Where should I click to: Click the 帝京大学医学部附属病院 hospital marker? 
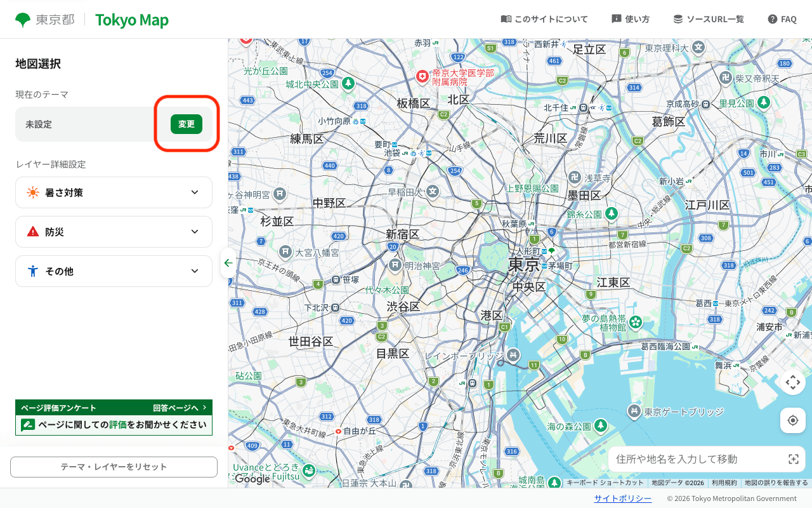click(x=422, y=77)
